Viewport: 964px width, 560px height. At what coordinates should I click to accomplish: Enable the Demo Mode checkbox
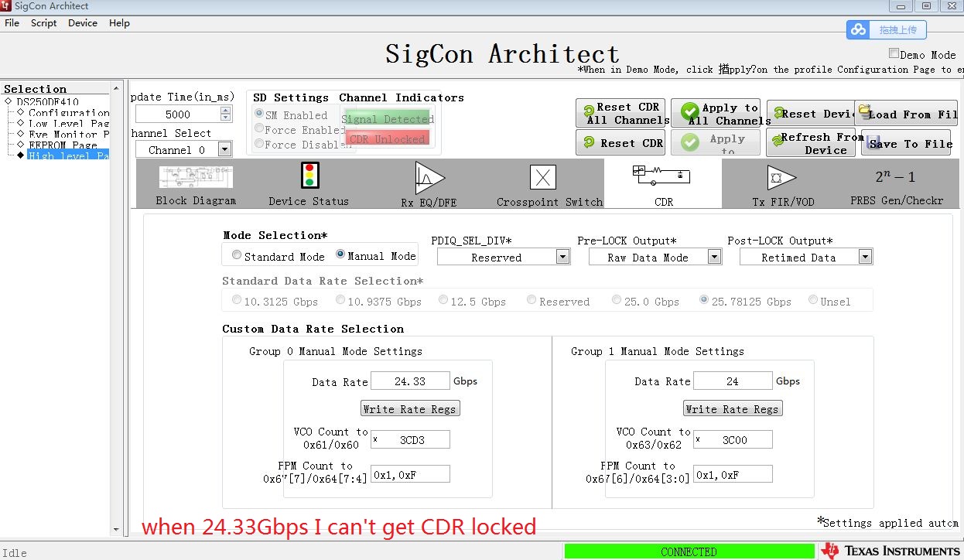pyautogui.click(x=894, y=54)
